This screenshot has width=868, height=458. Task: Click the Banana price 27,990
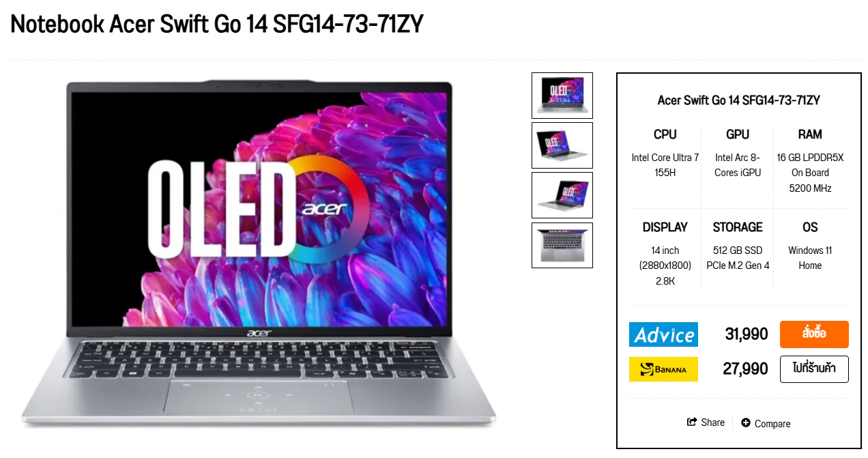tap(746, 369)
